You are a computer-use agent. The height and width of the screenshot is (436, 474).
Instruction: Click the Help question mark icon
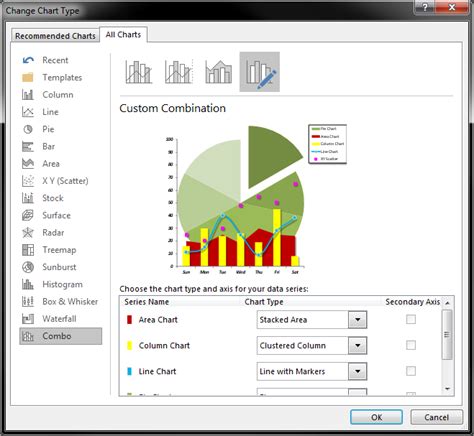(425, 7)
